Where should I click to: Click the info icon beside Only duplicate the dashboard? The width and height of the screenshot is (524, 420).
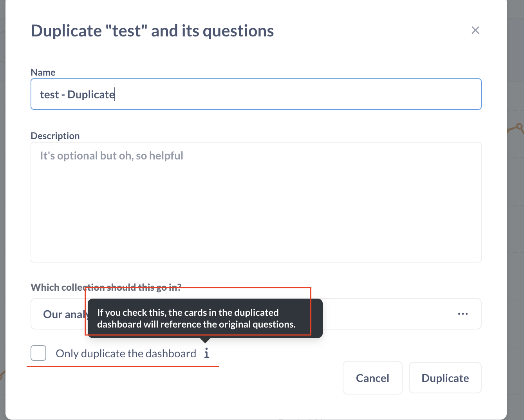(207, 353)
